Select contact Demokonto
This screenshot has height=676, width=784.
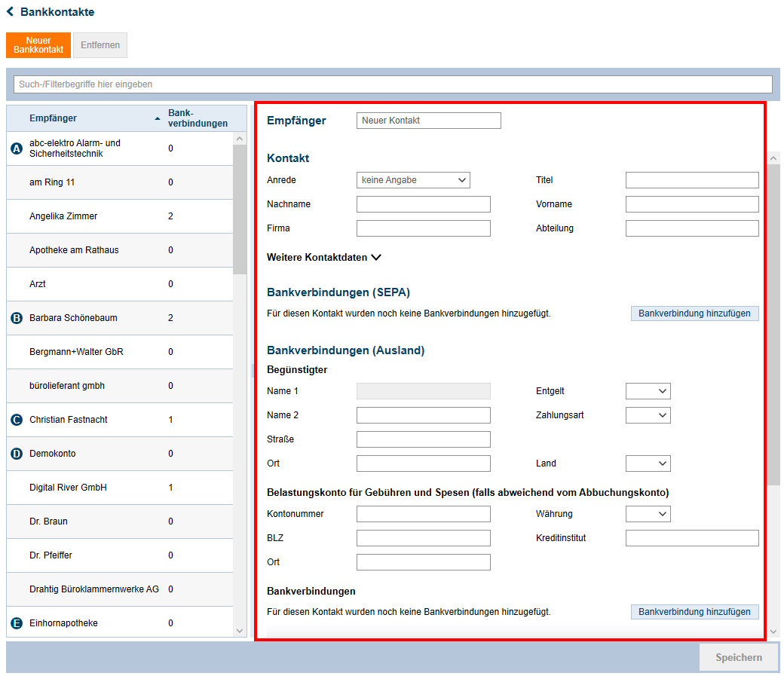click(x=120, y=454)
